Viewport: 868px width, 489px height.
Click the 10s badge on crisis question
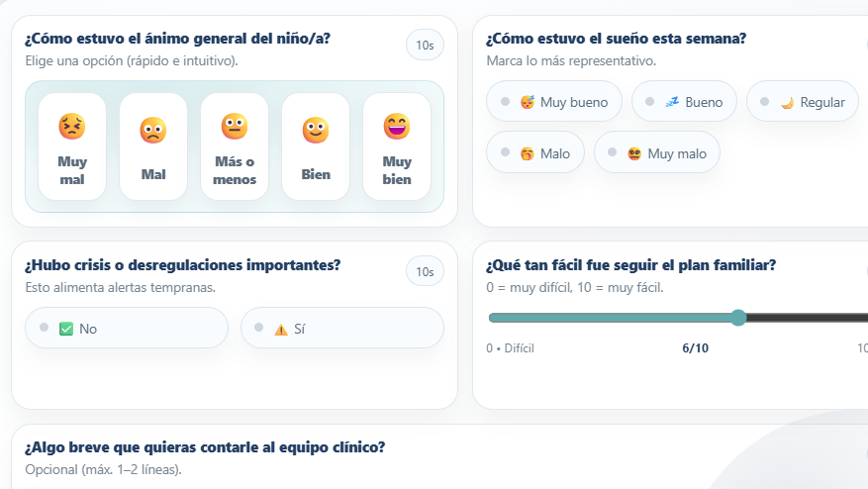[425, 271]
